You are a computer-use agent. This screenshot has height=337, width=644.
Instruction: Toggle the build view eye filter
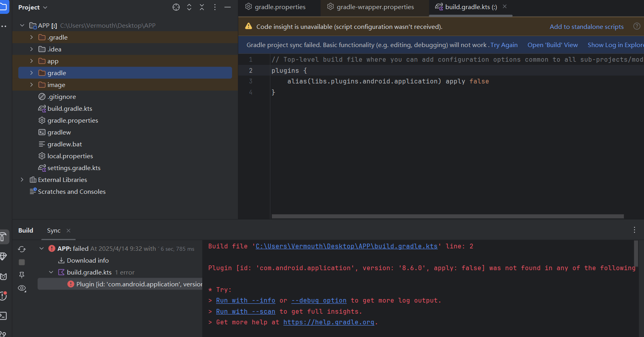click(22, 288)
